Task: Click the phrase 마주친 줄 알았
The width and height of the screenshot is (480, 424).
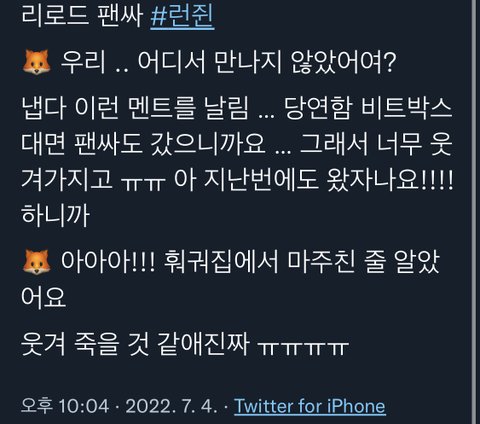Action: click(x=363, y=262)
